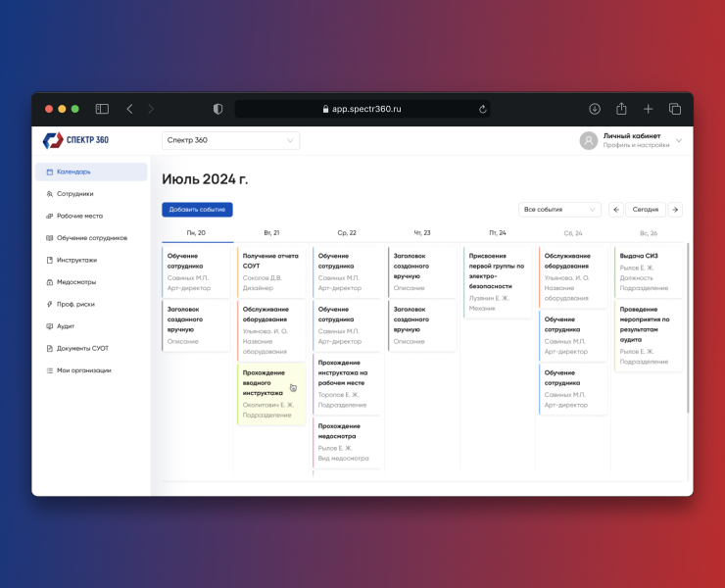The height and width of the screenshot is (588, 725).
Task: Click the Спектр 360 logo
Action: (75, 140)
